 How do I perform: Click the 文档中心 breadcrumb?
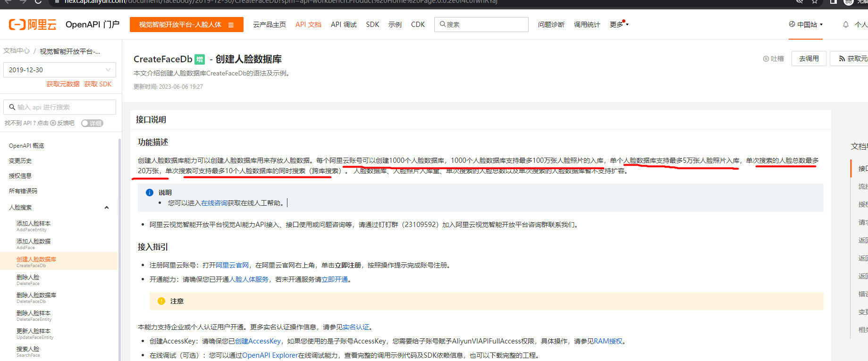tap(17, 51)
